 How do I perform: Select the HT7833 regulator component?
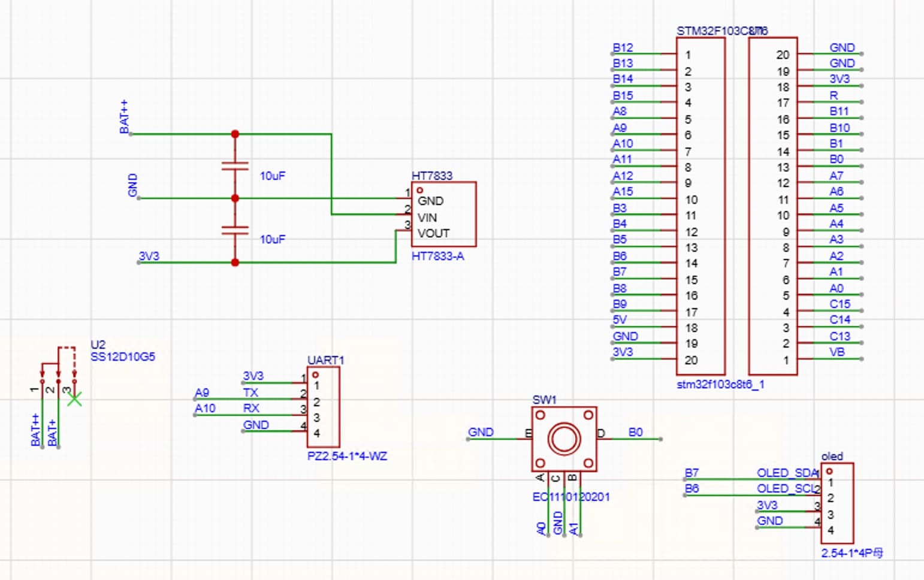[x=443, y=214]
